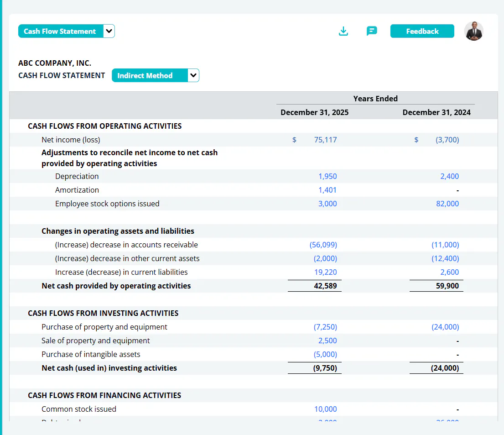
Task: Open the comment chat icon
Action: (x=372, y=31)
